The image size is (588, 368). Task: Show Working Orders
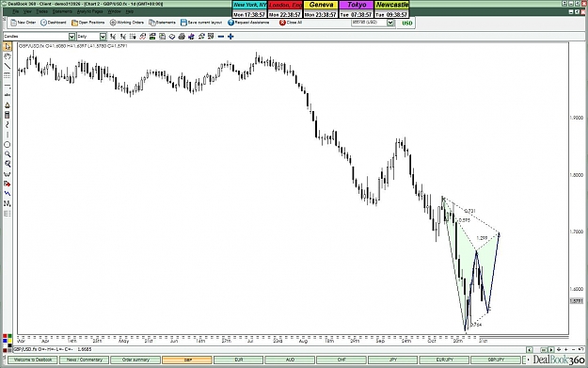(x=127, y=23)
